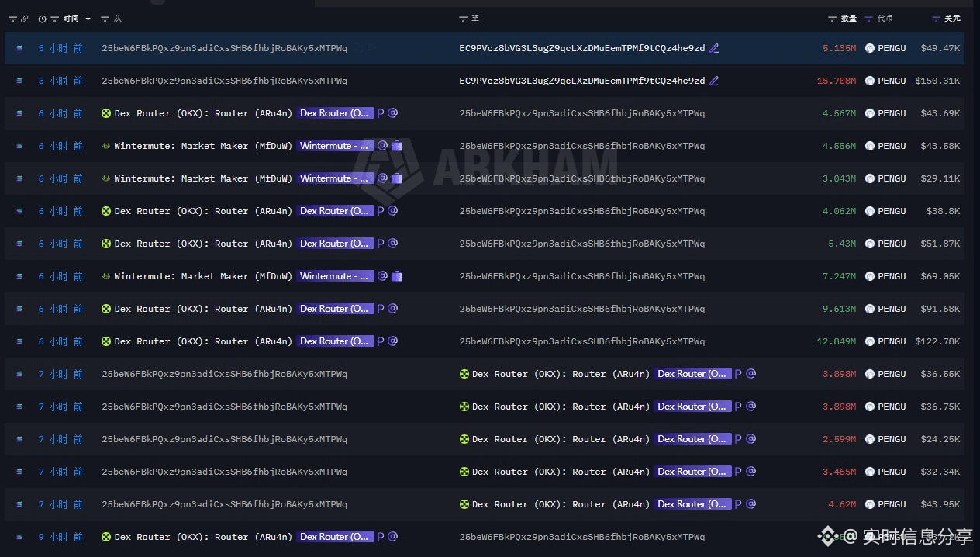The width and height of the screenshot is (980, 557).
Task: Click the Dex Router tag in the $43.95K row
Action: click(x=692, y=504)
